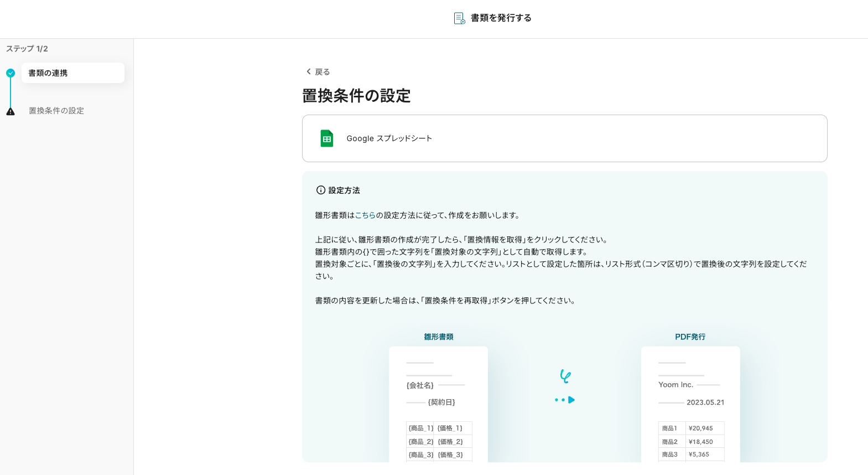Open the 置換条件の設定 step in the sidebar
This screenshot has height=475, width=868.
tap(56, 111)
